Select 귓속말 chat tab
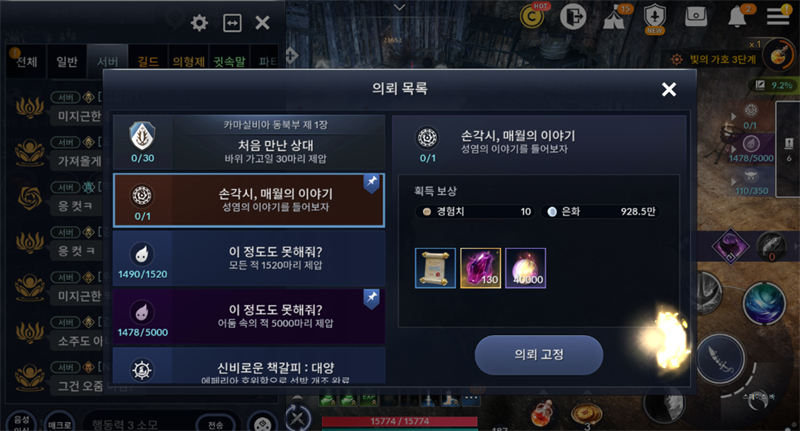The image size is (800, 431). 230,62
